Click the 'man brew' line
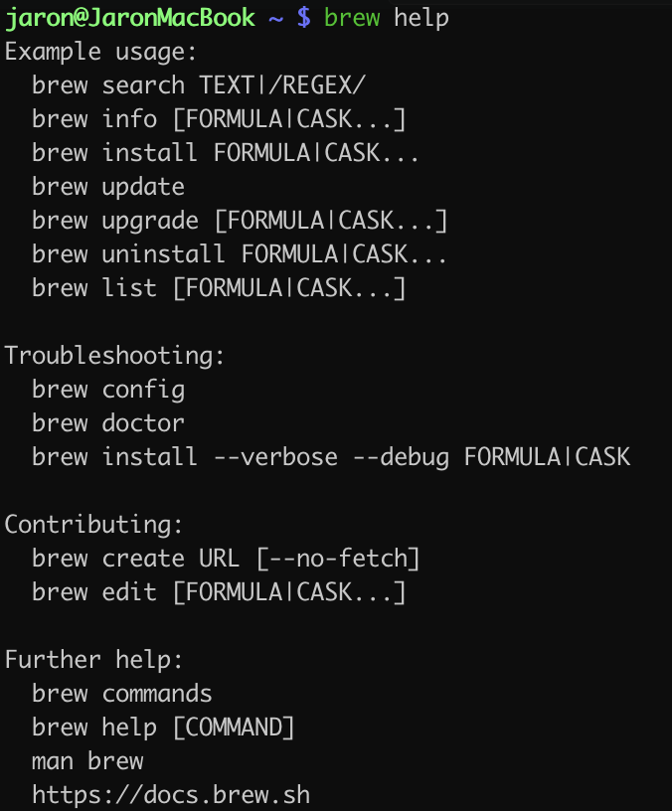The image size is (672, 811). pyautogui.click(x=87, y=761)
